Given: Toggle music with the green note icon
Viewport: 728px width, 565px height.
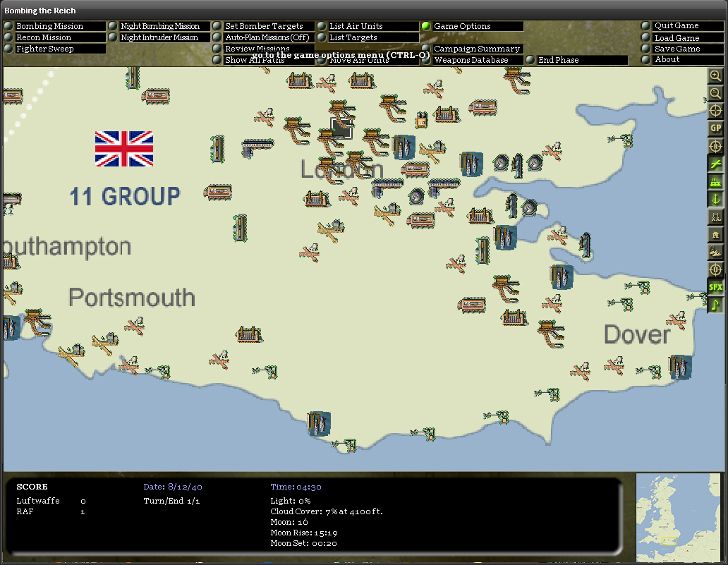Looking at the screenshot, I should click(715, 305).
